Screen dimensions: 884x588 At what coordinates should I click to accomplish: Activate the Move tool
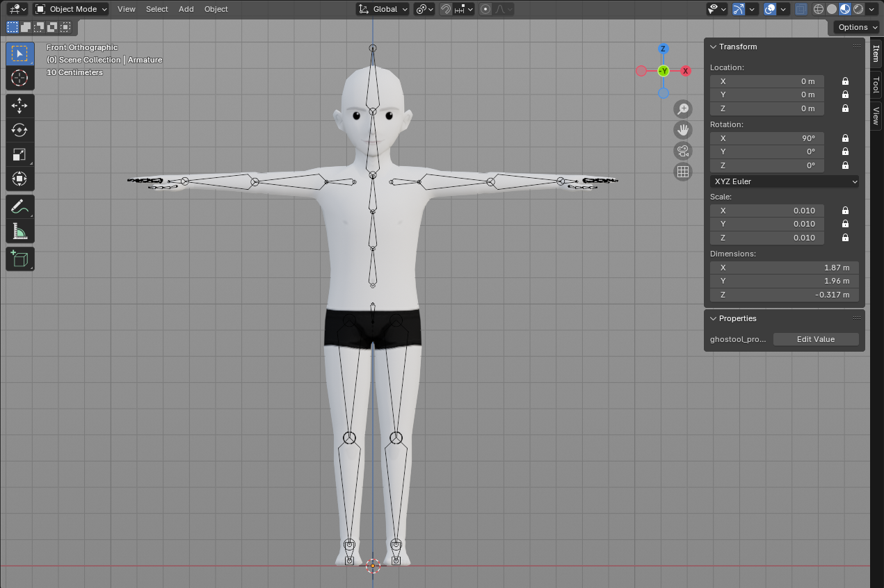19,106
